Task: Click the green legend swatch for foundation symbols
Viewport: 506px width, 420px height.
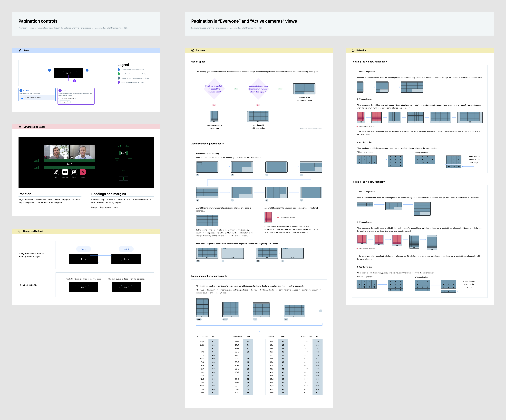Action: point(119,74)
